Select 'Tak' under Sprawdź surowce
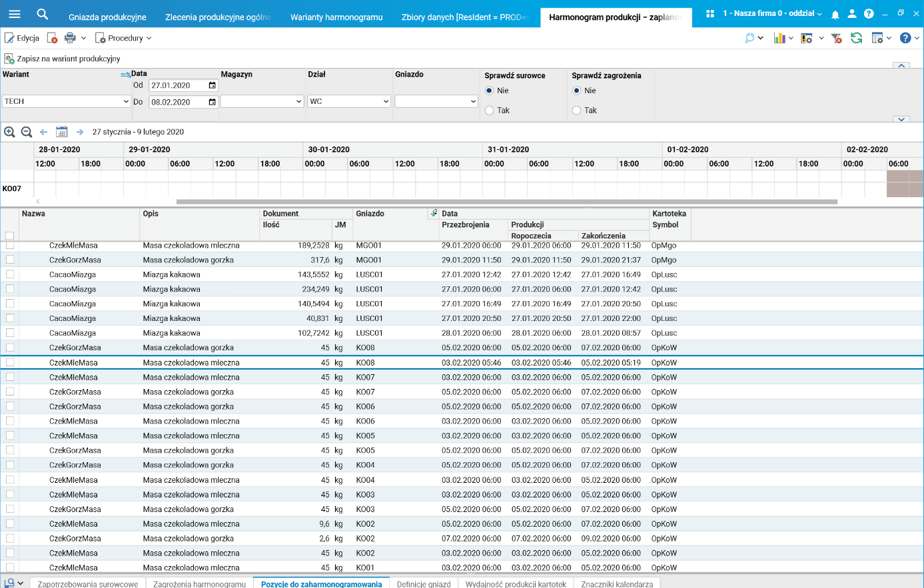 (x=490, y=111)
